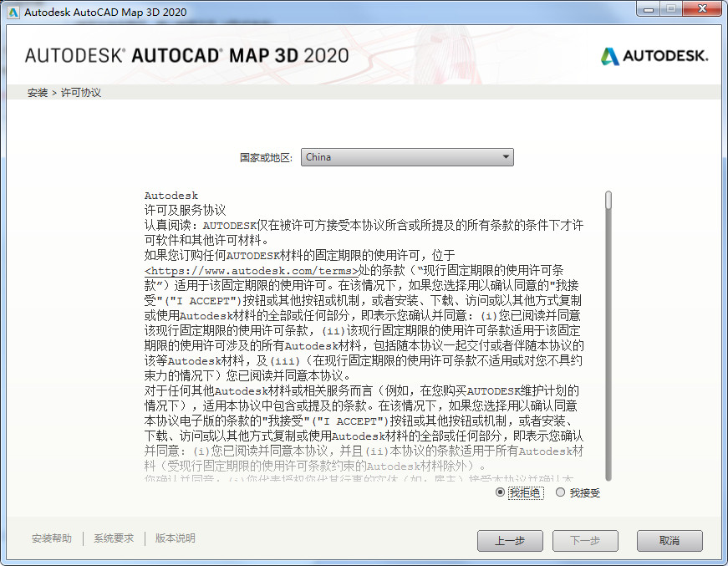Close the Autodesk installer window
This screenshot has width=728, height=566.
(702, 9)
